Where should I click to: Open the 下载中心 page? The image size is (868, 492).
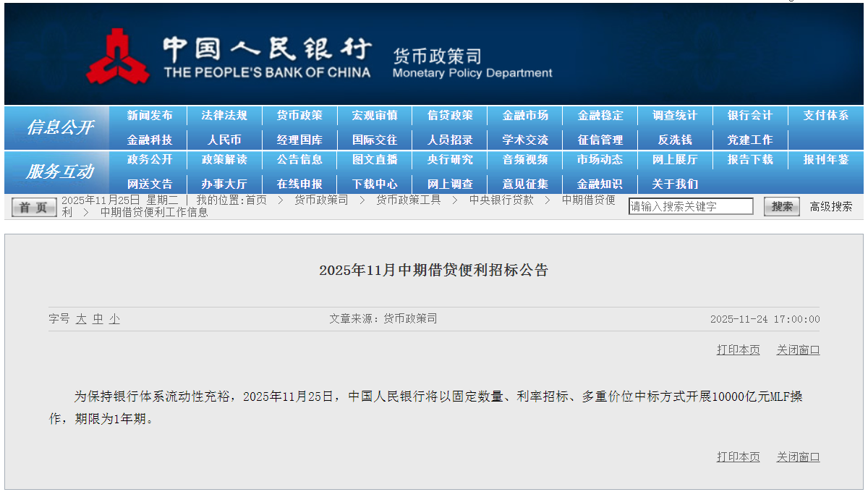click(374, 183)
